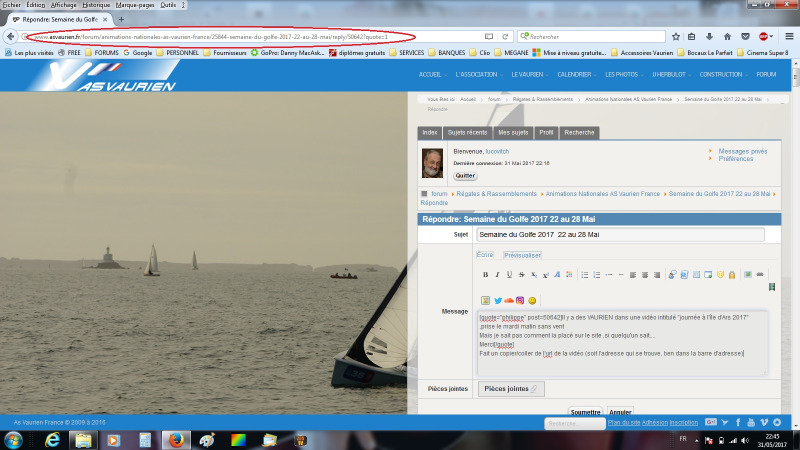Bookmark this page with the star icon
This screenshot has width=800, height=450.
pos(676,37)
